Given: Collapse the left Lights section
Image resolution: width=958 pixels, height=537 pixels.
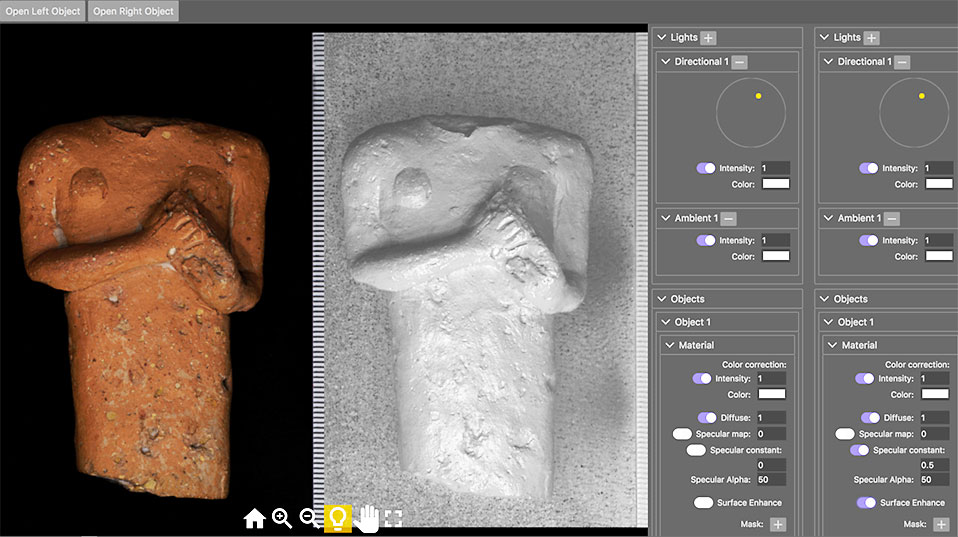Looking at the screenshot, I should point(661,38).
